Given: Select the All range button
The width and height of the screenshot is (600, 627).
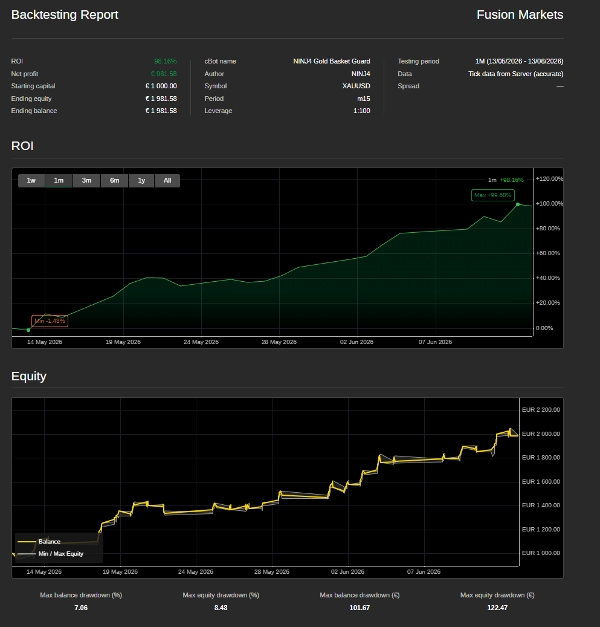Looking at the screenshot, I should (x=167, y=181).
